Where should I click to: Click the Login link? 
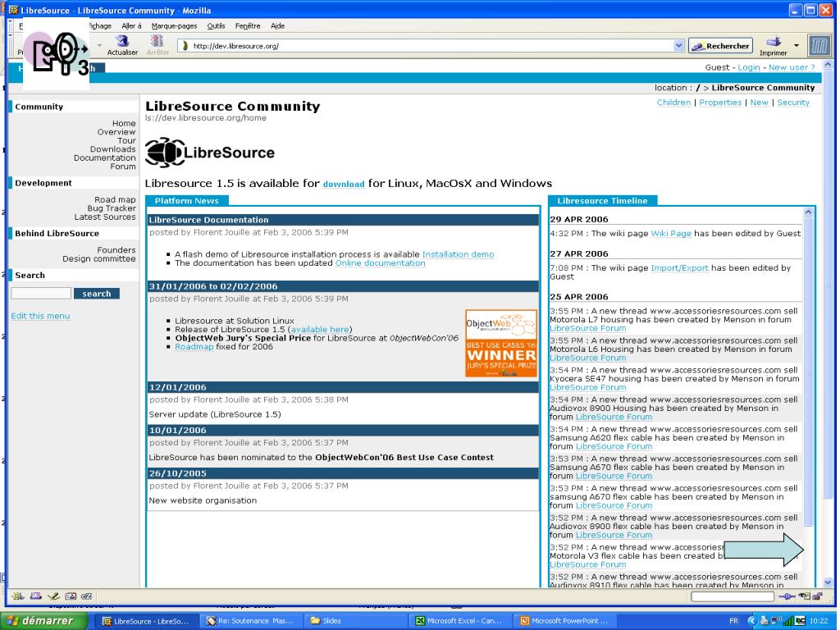(x=748, y=67)
